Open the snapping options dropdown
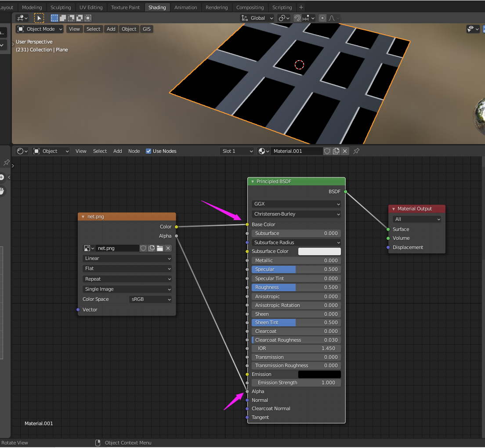485x448 pixels. click(309, 18)
